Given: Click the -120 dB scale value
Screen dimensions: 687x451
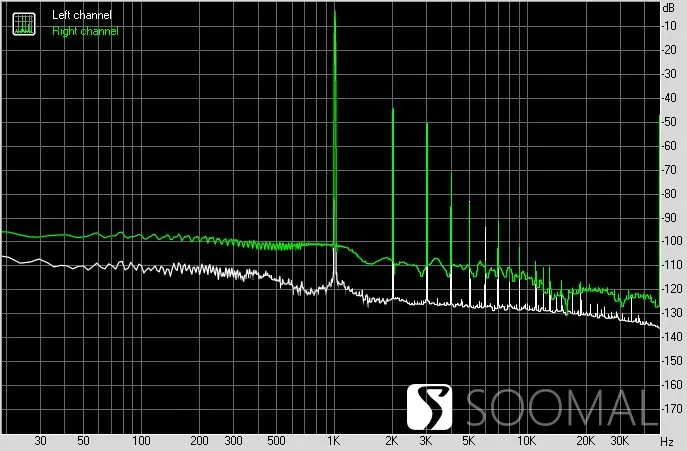Looking at the screenshot, I should 672,289.
